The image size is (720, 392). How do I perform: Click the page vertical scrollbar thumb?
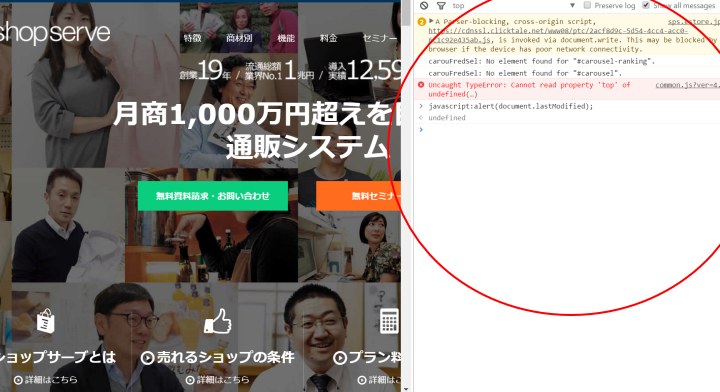click(x=406, y=14)
